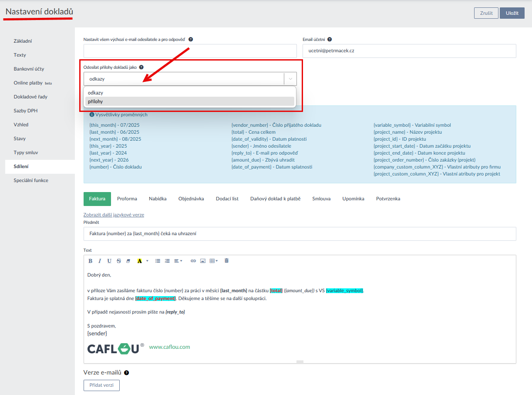The height and width of the screenshot is (395, 532).
Task: Apply italic formatting in the text editor
Action: pos(100,261)
